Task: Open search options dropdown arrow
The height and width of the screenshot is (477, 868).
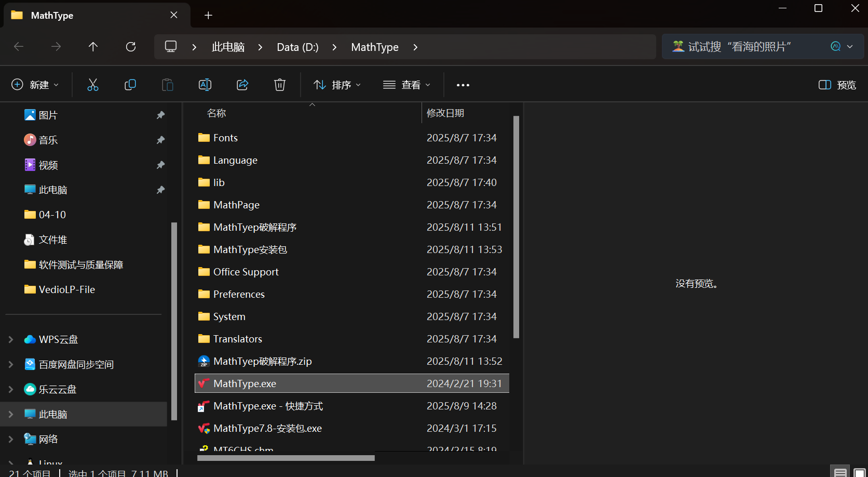Action: [x=850, y=46]
